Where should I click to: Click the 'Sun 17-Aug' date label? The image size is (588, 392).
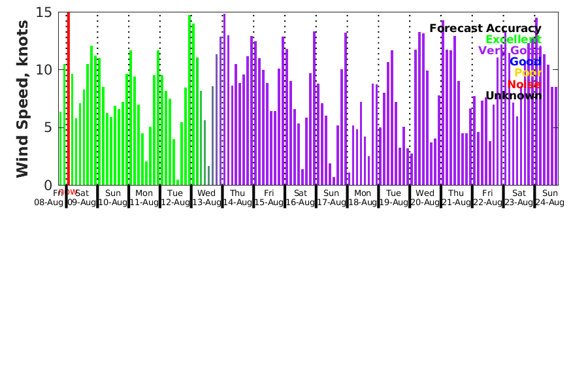[331, 198]
